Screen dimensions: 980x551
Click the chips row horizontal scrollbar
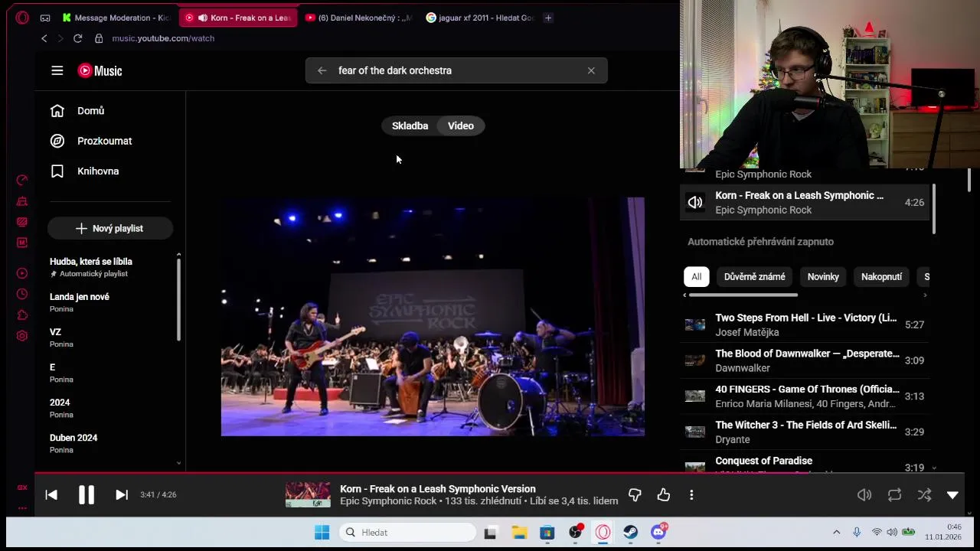(743, 295)
